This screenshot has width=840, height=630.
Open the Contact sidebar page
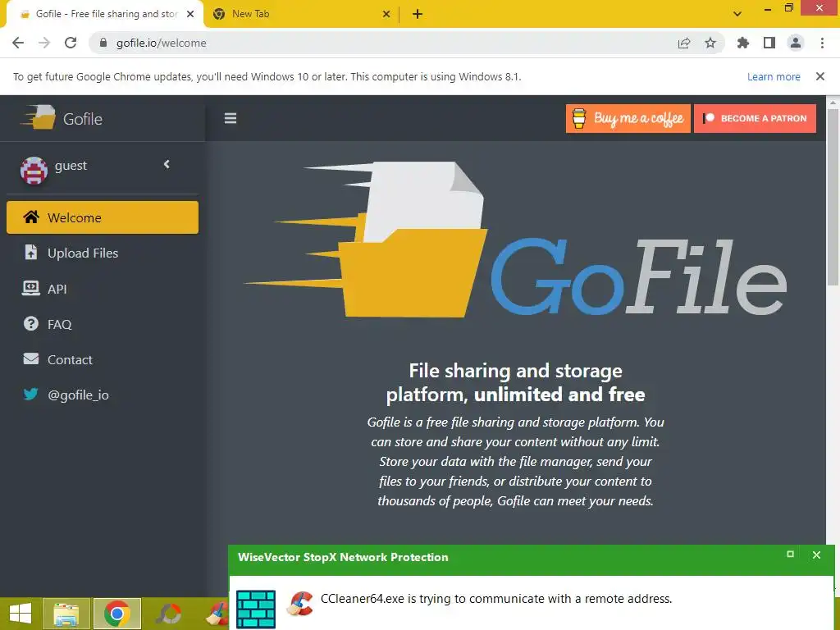(103, 359)
